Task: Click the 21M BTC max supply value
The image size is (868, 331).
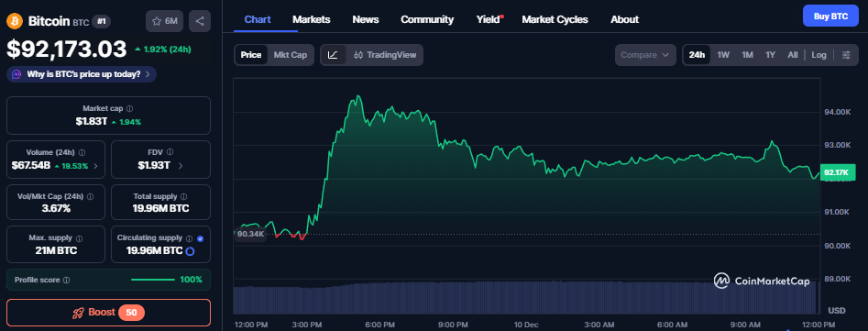Action: [x=55, y=250]
